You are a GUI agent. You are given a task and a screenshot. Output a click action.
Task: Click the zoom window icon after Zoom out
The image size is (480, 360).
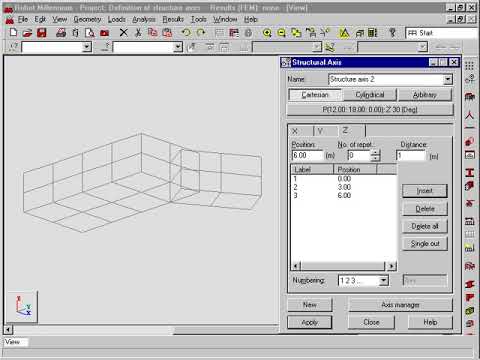pos(296,33)
